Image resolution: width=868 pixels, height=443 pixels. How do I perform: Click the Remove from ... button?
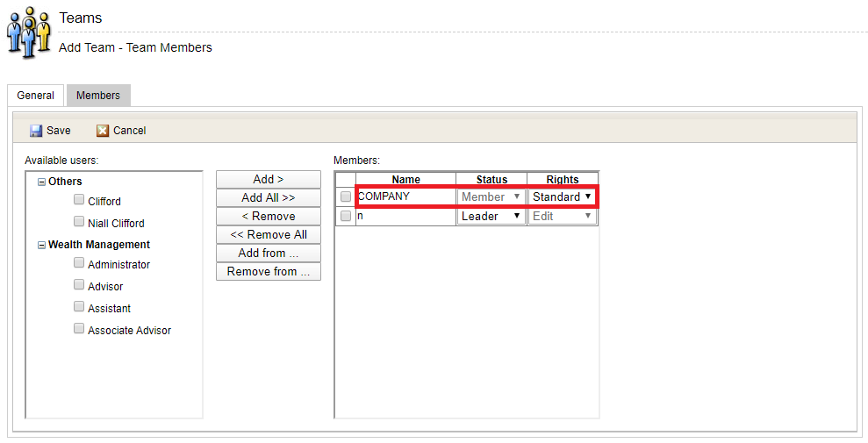(269, 271)
